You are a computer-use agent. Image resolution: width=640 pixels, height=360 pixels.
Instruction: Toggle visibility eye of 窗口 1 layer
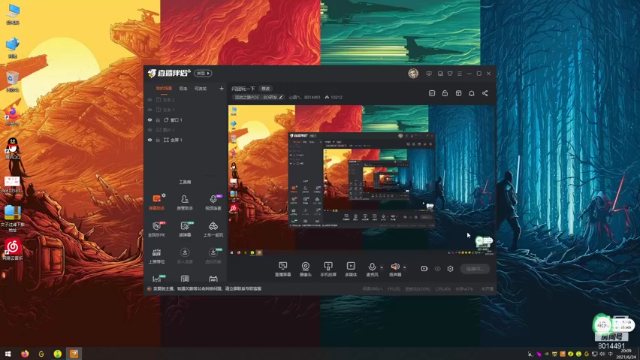pyautogui.click(x=150, y=120)
